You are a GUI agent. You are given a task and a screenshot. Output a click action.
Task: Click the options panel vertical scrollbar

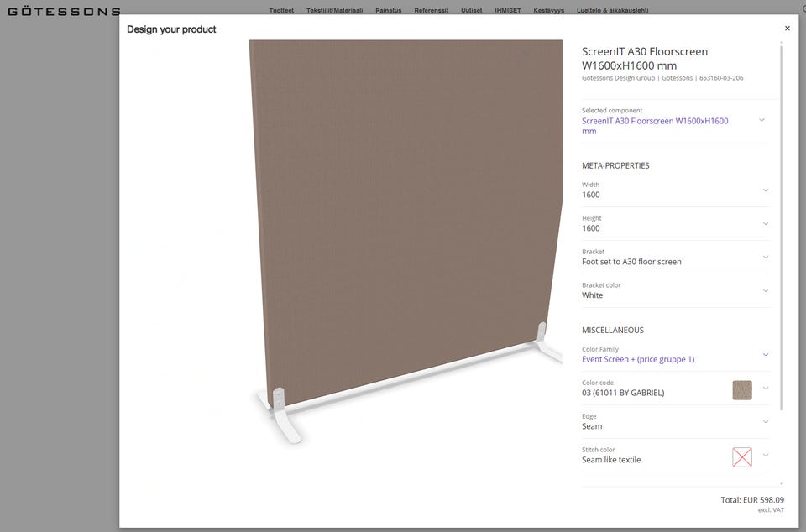point(782,228)
